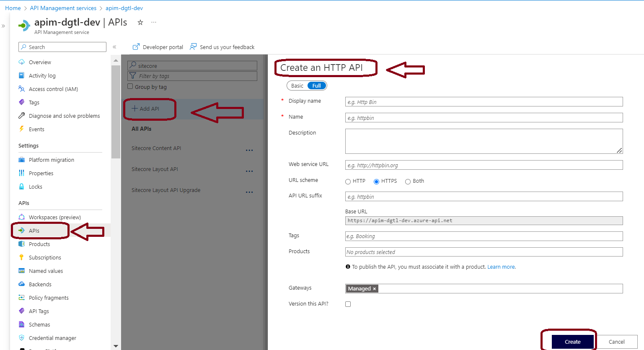The height and width of the screenshot is (350, 644).
Task: Click the Credential manager shield icon
Action: pos(22,338)
